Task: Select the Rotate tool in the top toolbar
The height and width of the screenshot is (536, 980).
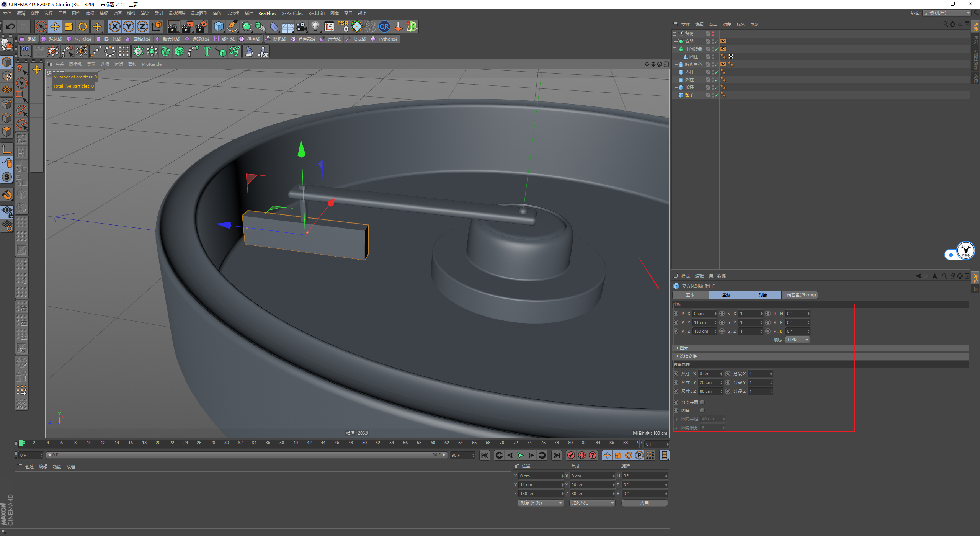Action: click(x=83, y=26)
